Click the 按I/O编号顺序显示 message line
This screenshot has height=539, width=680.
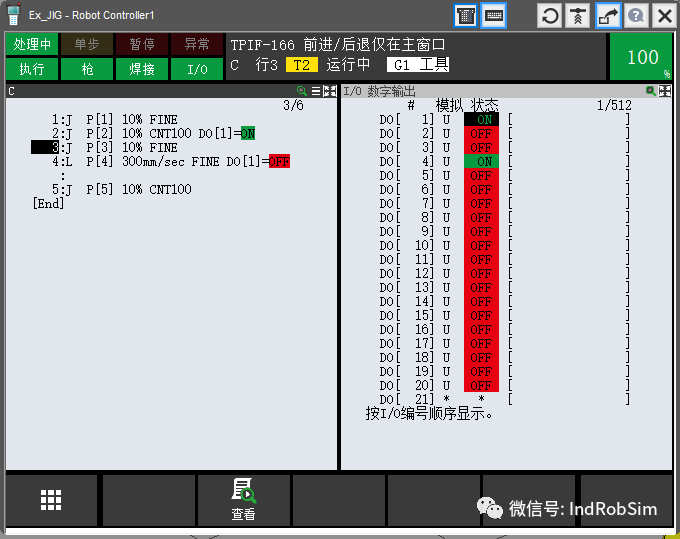click(429, 413)
